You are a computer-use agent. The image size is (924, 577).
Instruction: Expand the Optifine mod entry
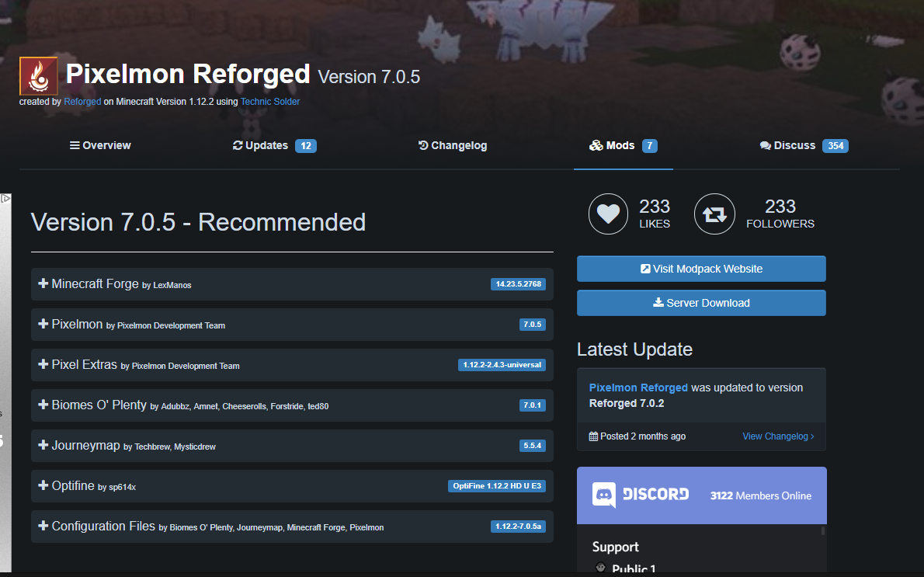tap(292, 486)
